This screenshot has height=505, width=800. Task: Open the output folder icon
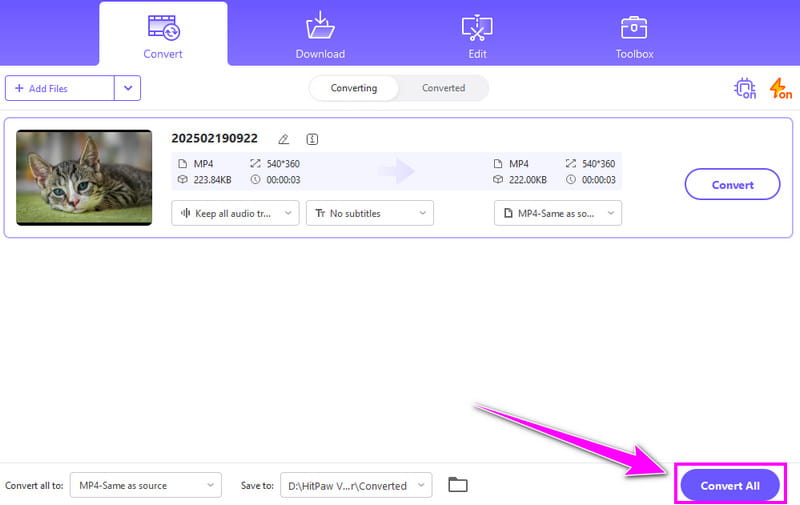pyautogui.click(x=458, y=485)
